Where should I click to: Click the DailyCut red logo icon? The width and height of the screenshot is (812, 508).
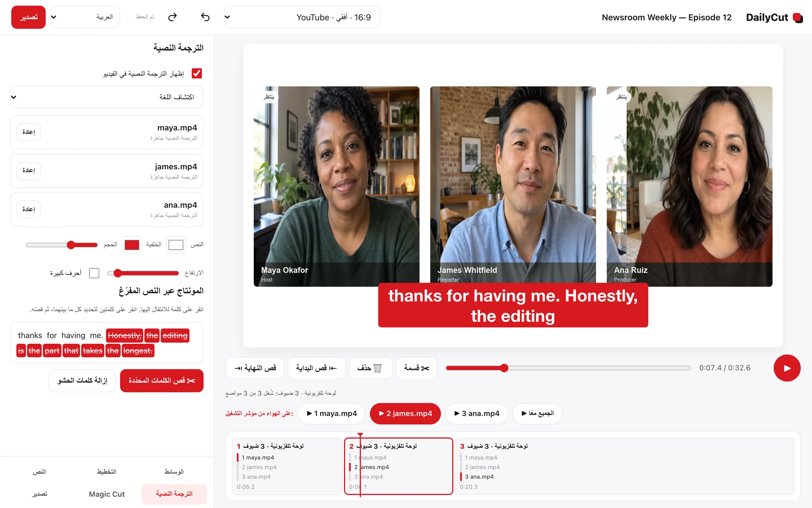(x=798, y=17)
